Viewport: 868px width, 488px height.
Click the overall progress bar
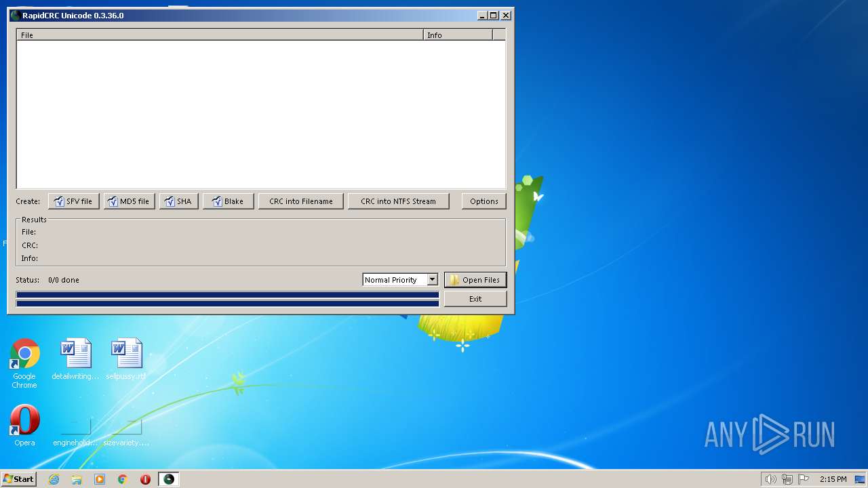[228, 304]
